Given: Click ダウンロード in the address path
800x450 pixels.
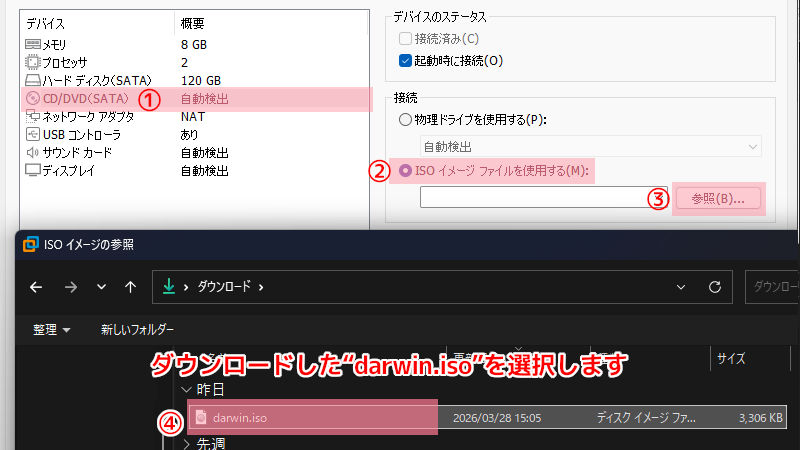Looking at the screenshot, I should pyautogui.click(x=224, y=287).
